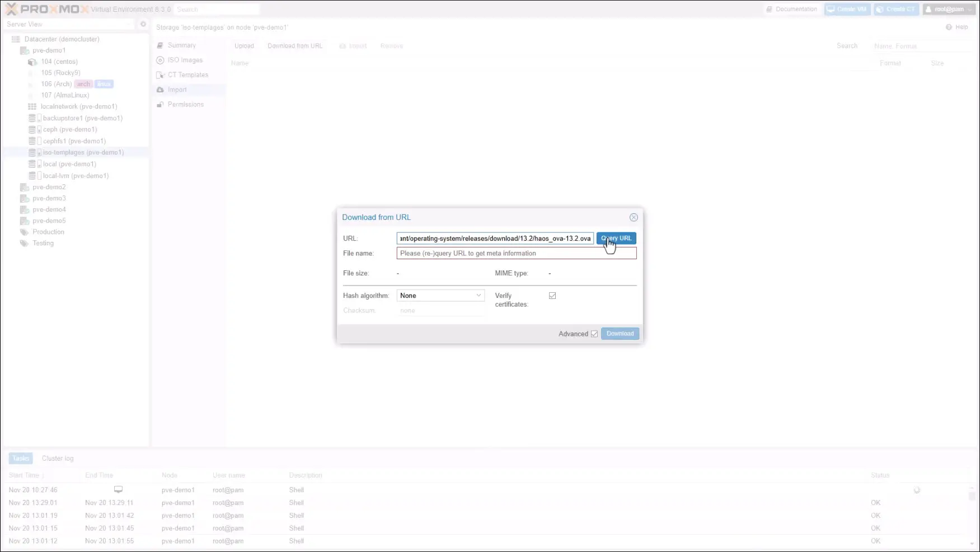Switch to the Tasks tab
The image size is (980, 552).
(21, 459)
